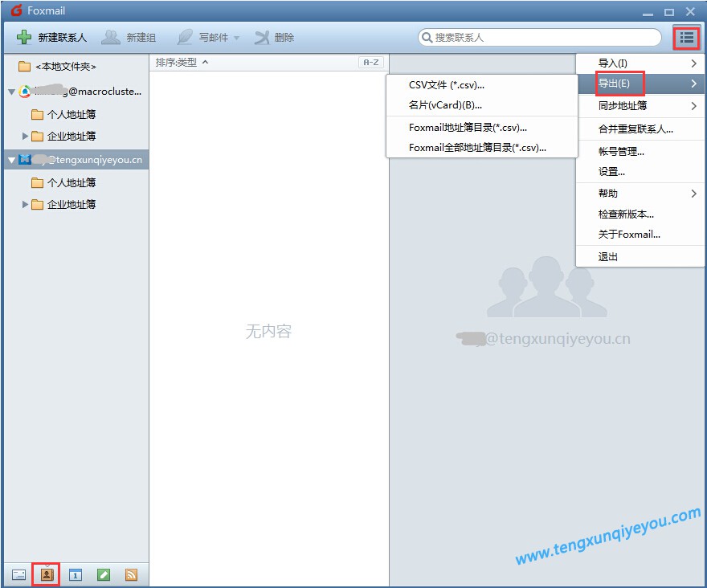Click the Write Mail feather icon
This screenshot has width=707, height=588.
tap(185, 38)
